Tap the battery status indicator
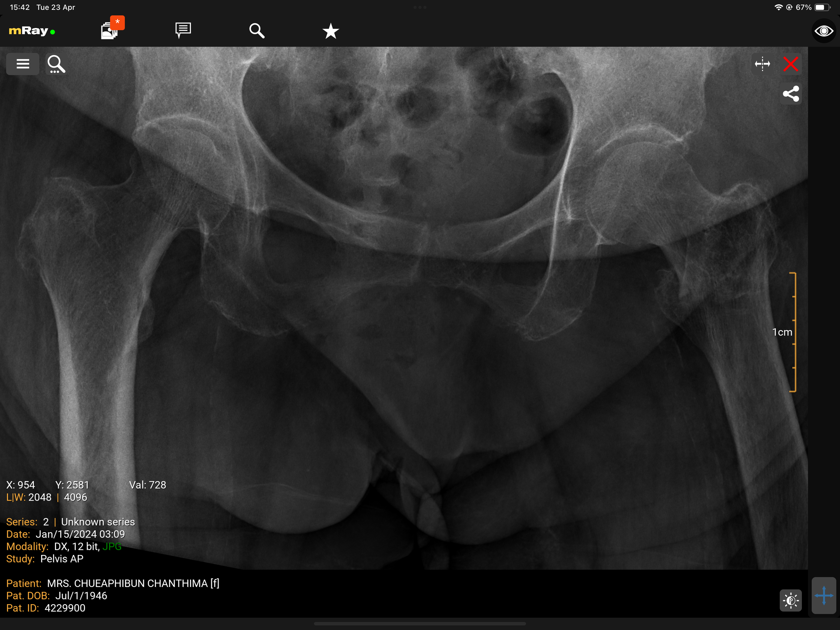The height and width of the screenshot is (630, 840). (x=821, y=7)
